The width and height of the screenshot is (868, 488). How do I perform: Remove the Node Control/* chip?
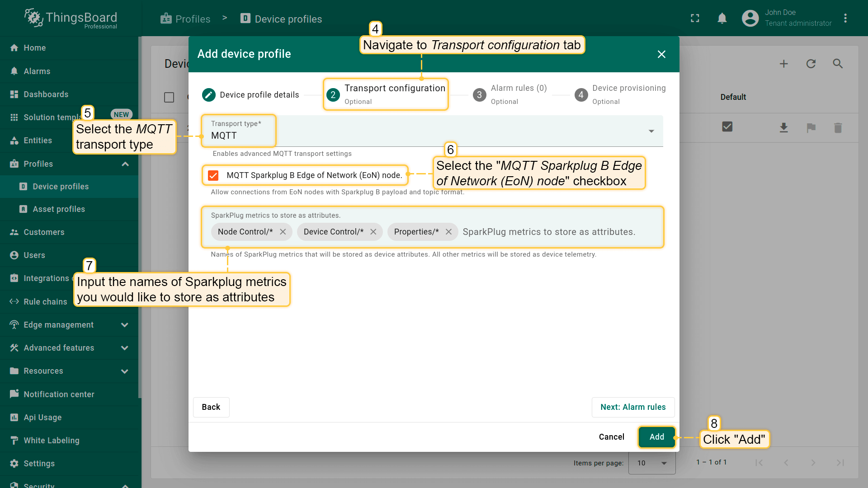[283, 232]
